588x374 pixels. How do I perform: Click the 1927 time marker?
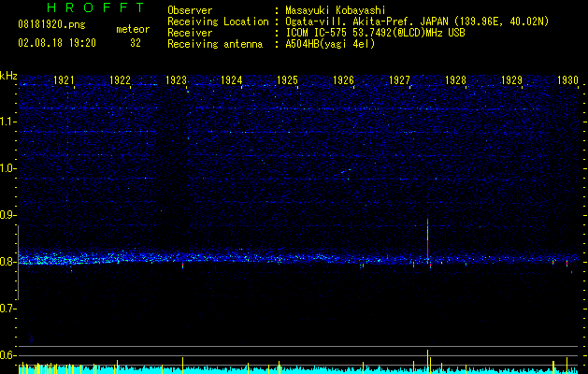point(399,79)
